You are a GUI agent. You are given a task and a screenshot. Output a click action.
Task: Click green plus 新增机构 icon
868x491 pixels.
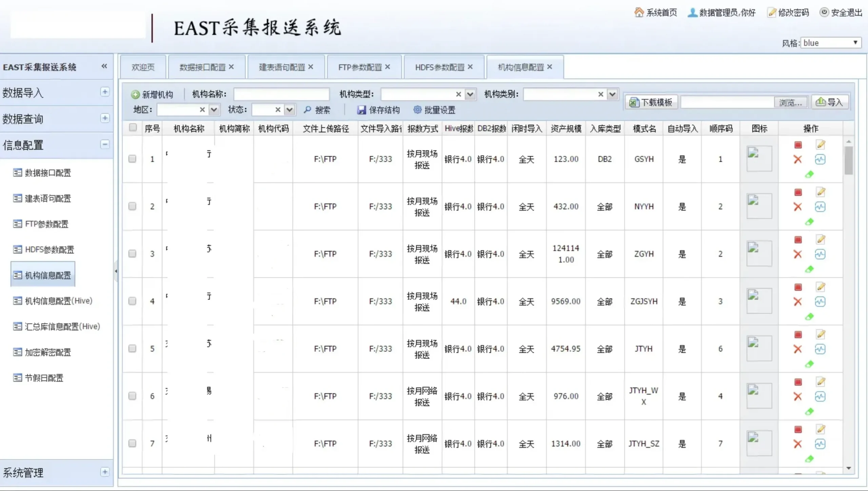(x=135, y=95)
